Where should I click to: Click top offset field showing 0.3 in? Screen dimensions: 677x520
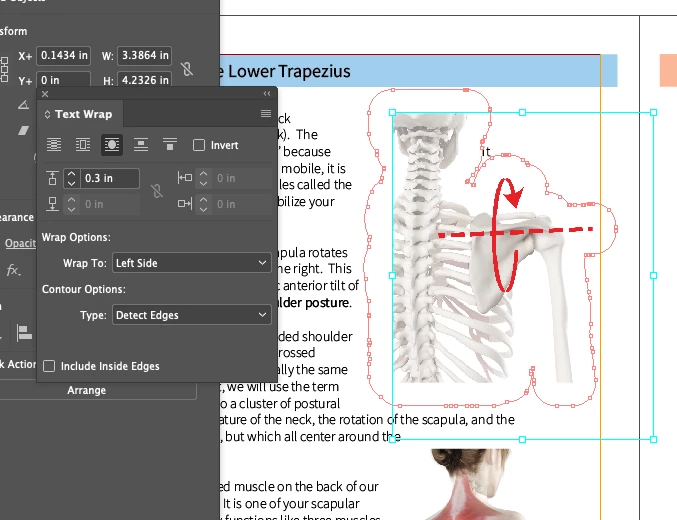pyautogui.click(x=110, y=178)
